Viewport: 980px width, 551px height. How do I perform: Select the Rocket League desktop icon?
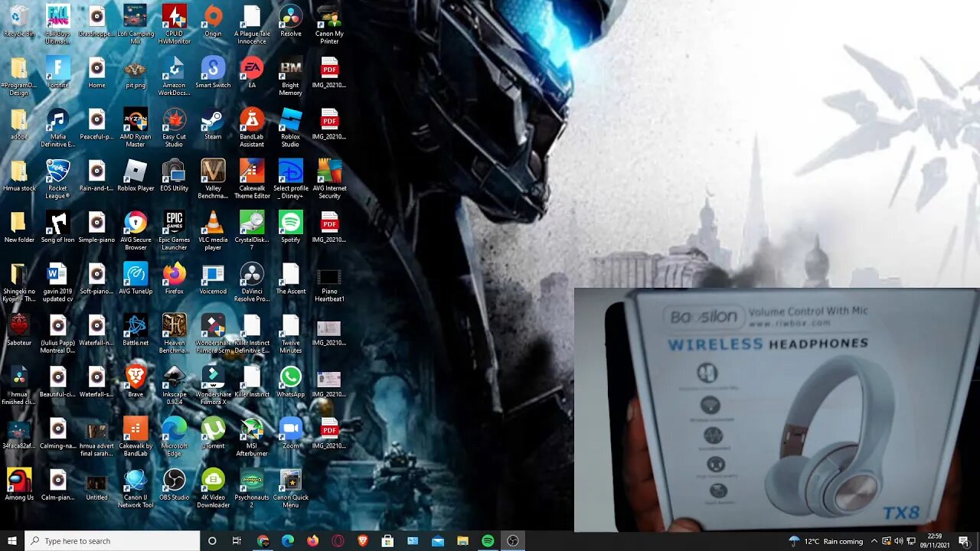click(57, 179)
